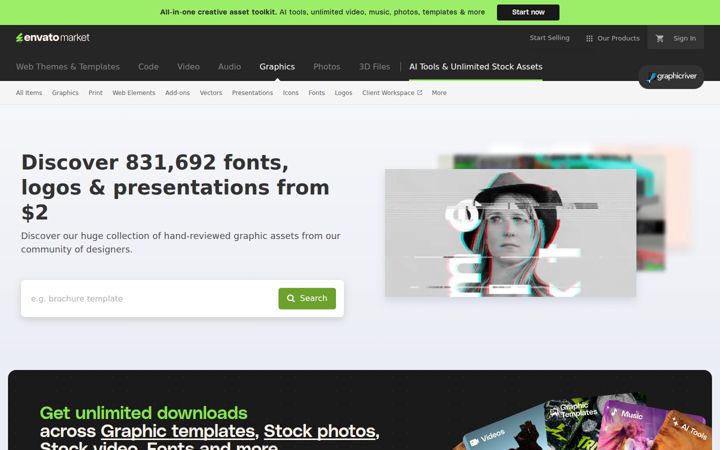Open AI Tools & Unlimited Stock Assets
Viewport: 720px width, 450px height.
coord(476,67)
